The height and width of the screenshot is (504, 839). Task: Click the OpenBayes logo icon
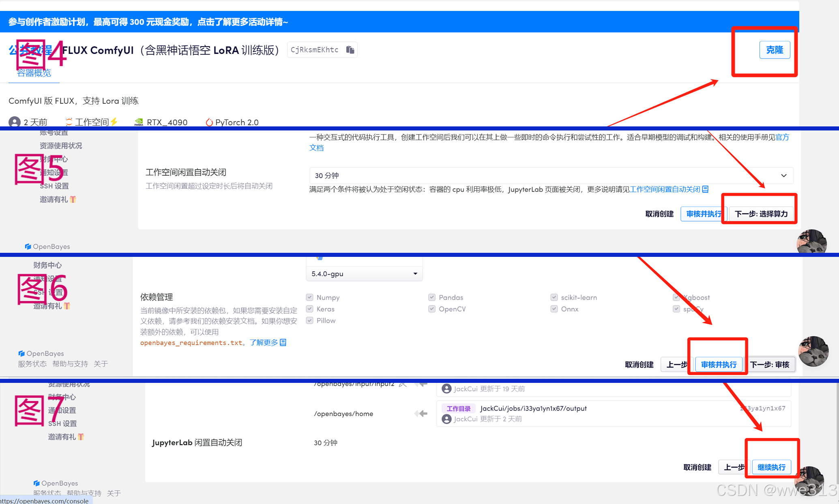tap(28, 246)
